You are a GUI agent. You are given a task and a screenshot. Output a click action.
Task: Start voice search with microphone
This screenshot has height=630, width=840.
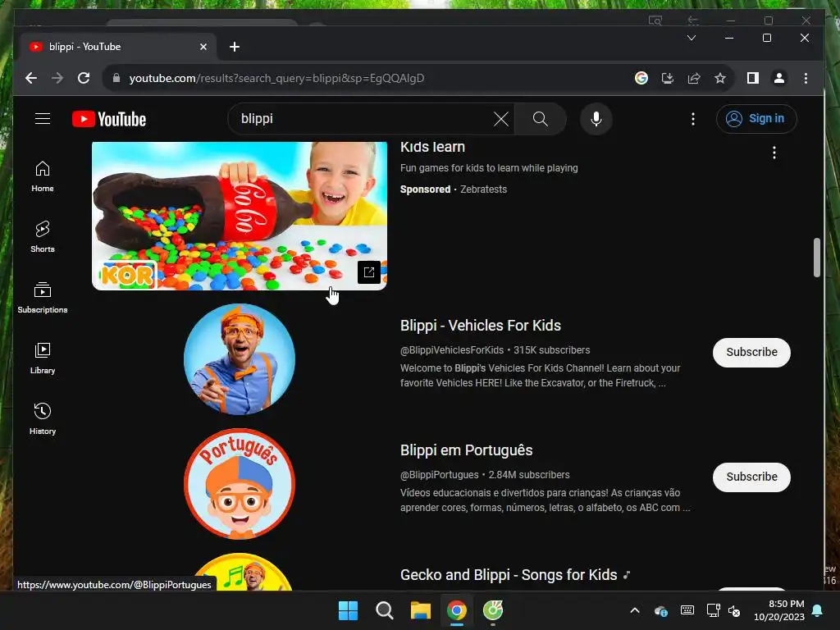[x=596, y=119]
